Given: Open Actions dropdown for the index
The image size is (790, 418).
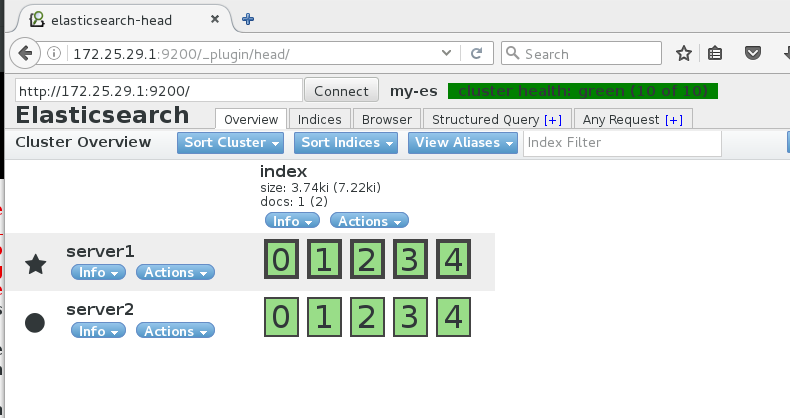Looking at the screenshot, I should 369,221.
